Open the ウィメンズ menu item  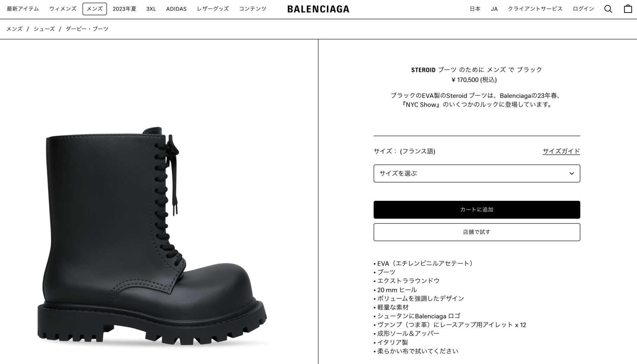click(63, 9)
